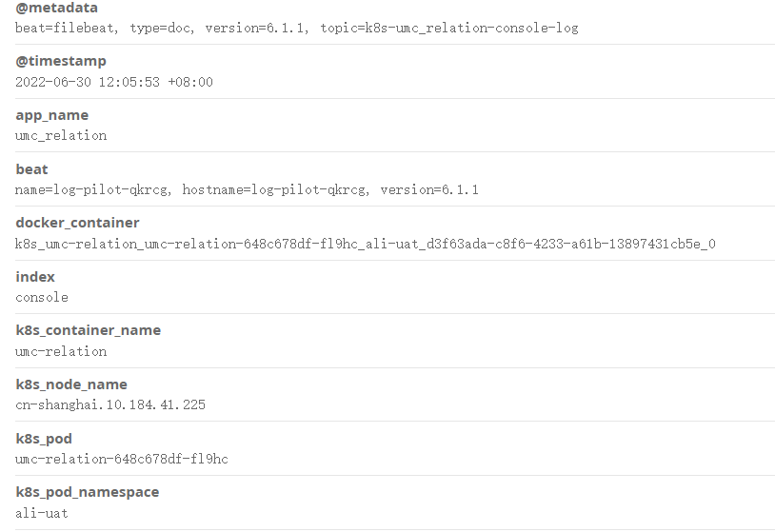Click the app_name field label

52,115
